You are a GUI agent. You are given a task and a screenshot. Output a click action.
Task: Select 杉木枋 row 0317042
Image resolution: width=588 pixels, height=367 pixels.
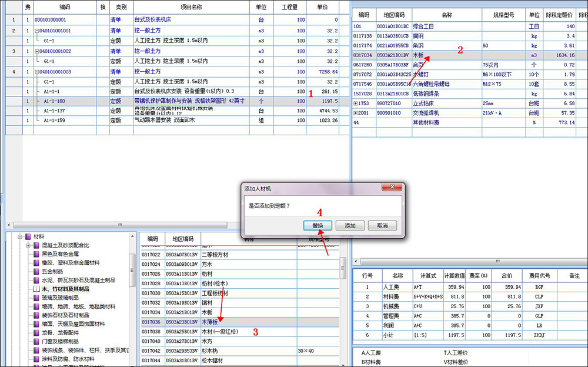click(240, 351)
